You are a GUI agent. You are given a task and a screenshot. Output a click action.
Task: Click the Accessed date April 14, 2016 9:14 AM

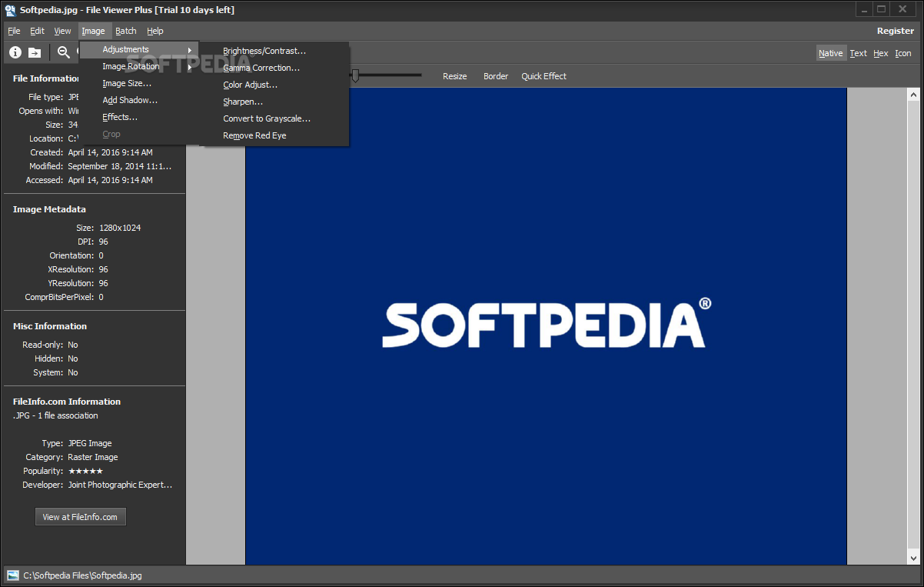pos(110,180)
